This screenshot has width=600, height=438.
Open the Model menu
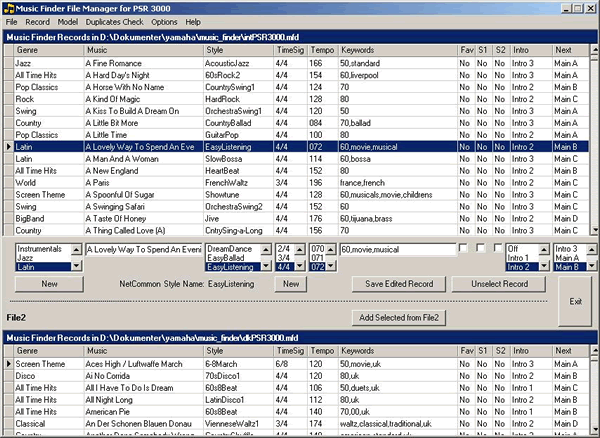(68, 22)
